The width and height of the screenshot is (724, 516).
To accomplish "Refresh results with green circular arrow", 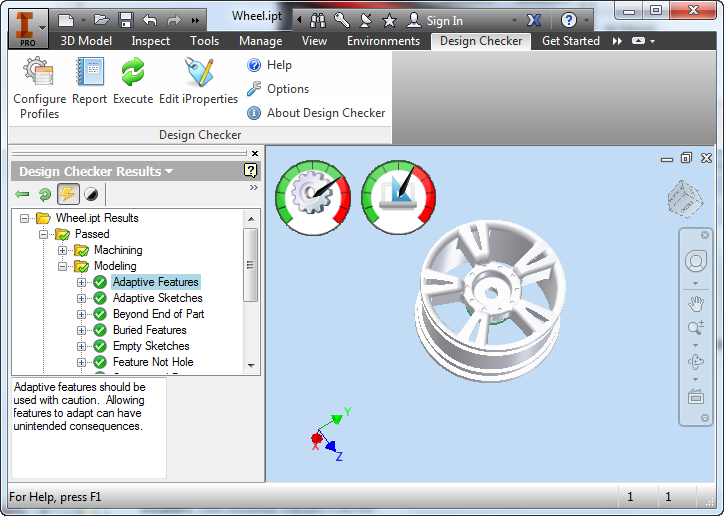I will click(45, 194).
